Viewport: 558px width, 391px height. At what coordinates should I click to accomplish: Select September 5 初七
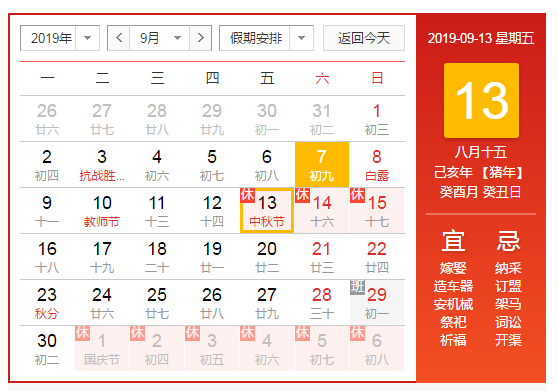point(212,165)
